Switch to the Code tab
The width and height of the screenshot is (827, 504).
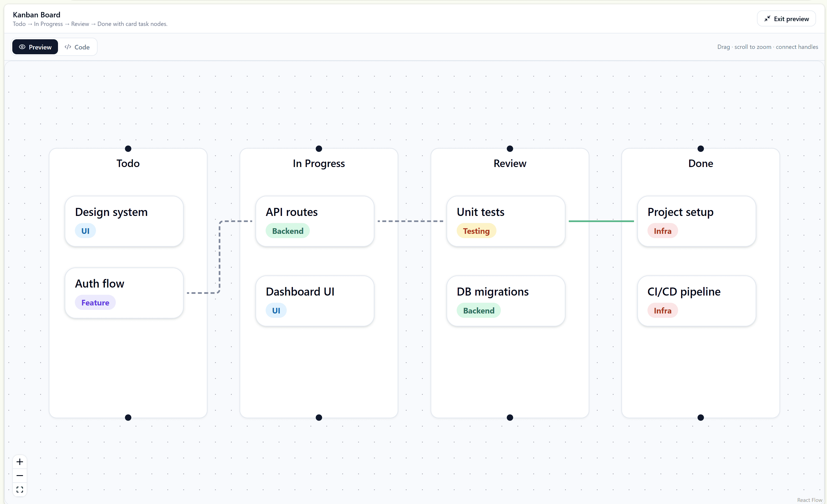[77, 47]
